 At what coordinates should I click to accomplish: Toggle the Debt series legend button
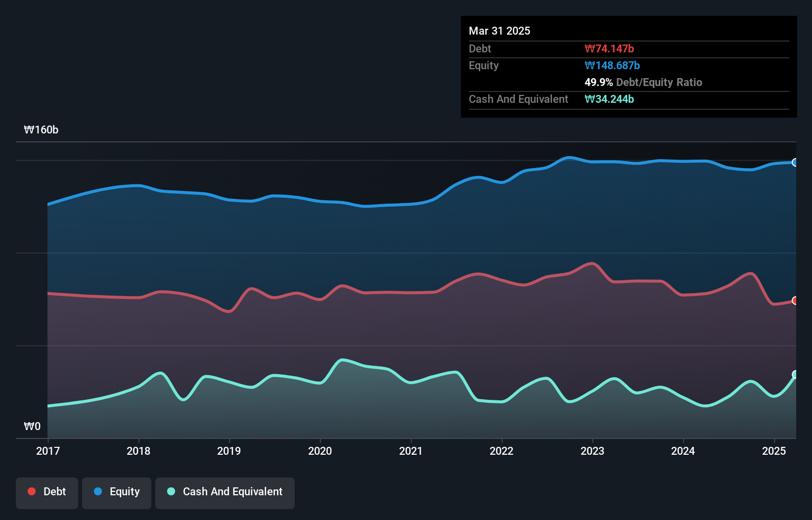[47, 493]
